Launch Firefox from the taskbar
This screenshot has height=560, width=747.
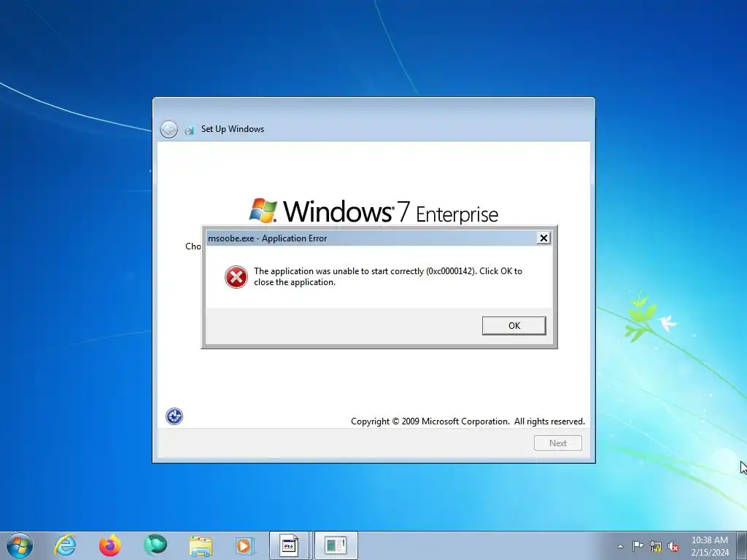coord(110,545)
